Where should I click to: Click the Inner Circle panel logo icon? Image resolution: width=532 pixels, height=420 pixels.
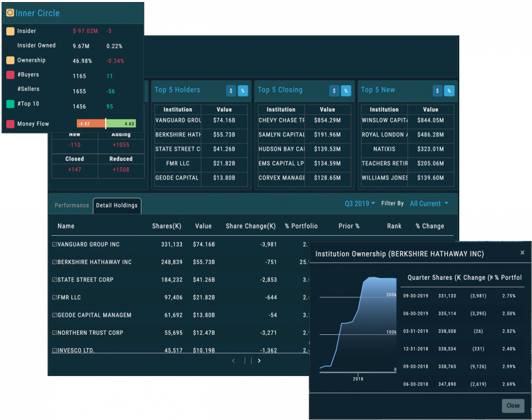pos(10,13)
